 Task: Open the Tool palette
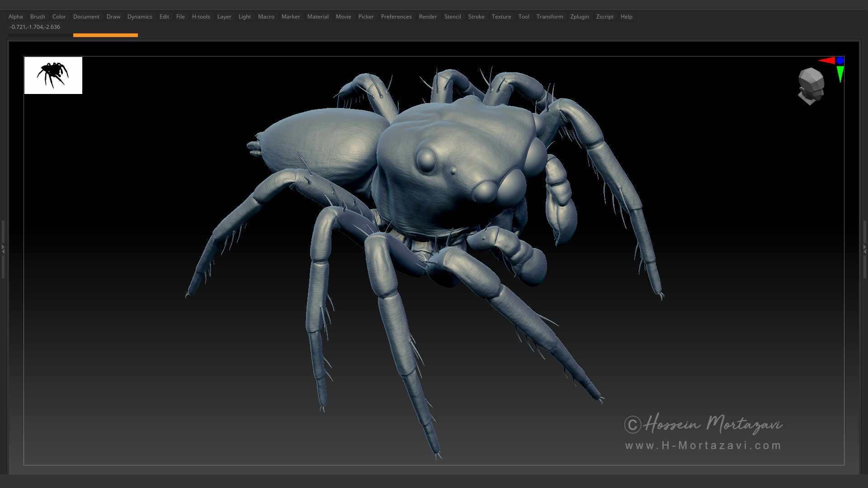click(x=524, y=16)
